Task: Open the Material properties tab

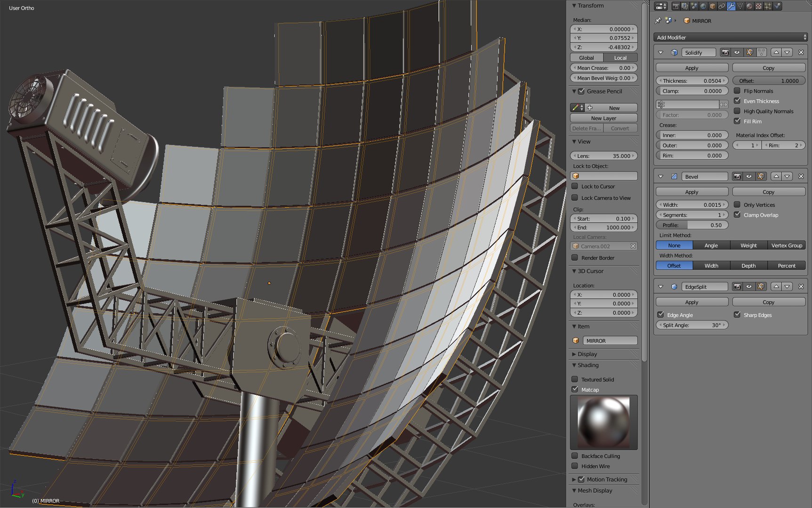Action: 749,6
